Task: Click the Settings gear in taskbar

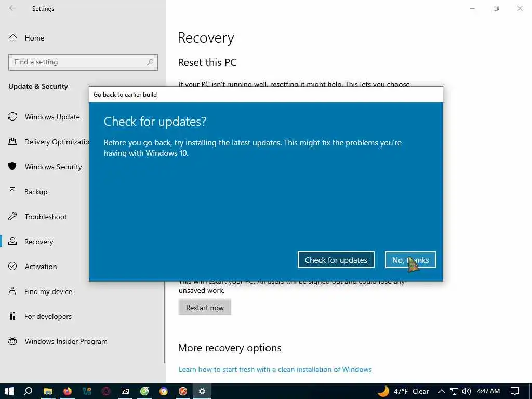Action: [x=202, y=391]
